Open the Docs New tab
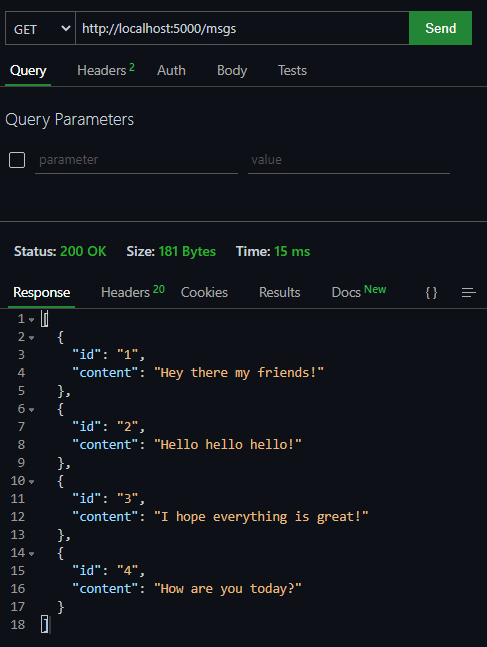 pos(359,292)
